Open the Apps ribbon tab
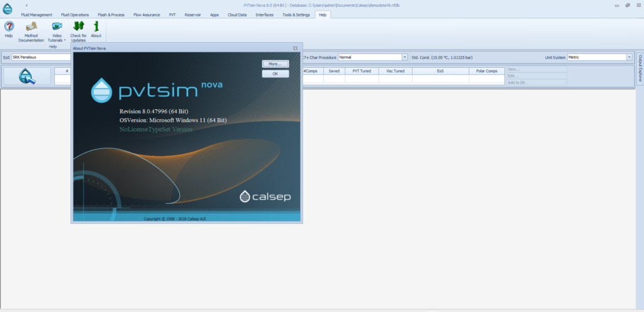Viewport: 644px width, 312px height. 214,14
